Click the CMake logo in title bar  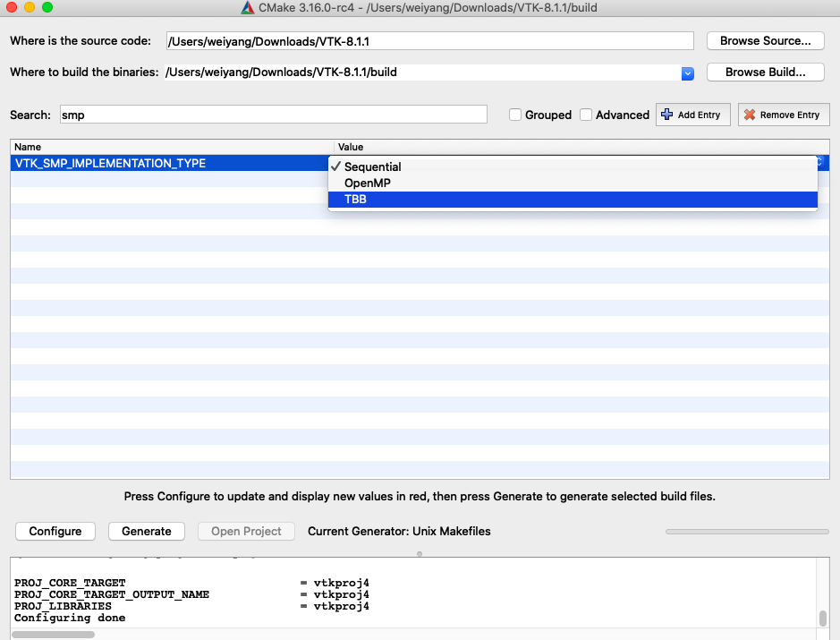pos(247,7)
